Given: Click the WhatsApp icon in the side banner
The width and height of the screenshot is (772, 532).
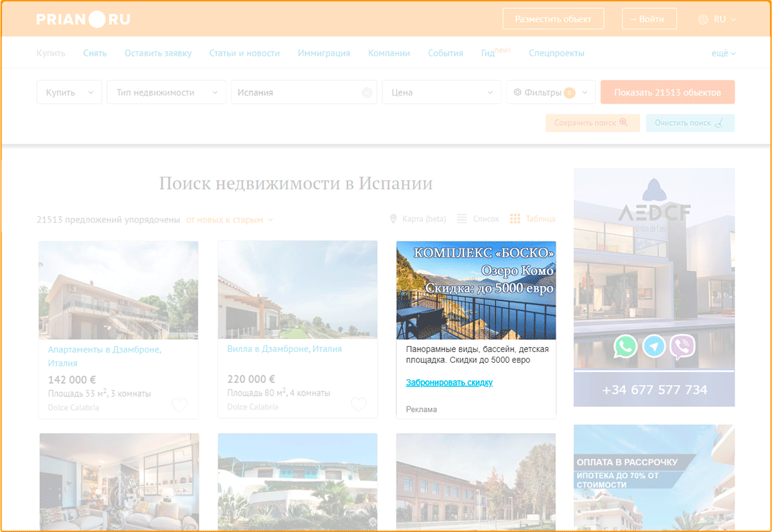Looking at the screenshot, I should 625,347.
